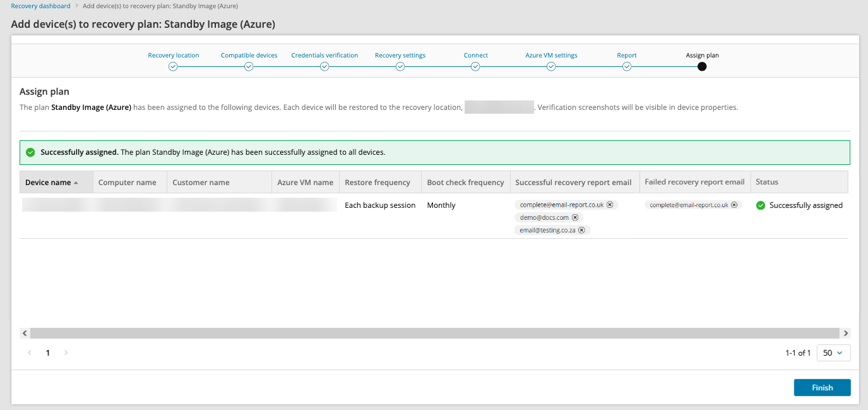Go to next page arrow in pagination
This screenshot has height=410, width=868.
click(66, 353)
